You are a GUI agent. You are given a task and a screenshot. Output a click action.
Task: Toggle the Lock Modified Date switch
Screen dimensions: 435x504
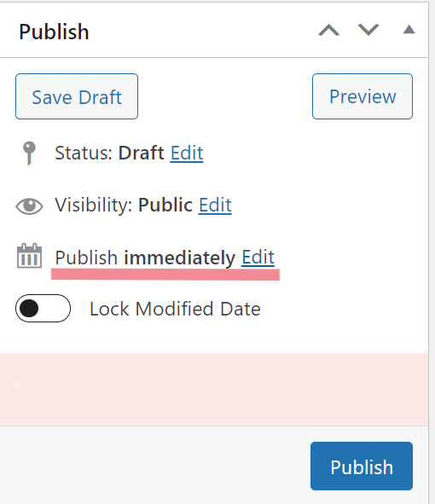click(43, 308)
